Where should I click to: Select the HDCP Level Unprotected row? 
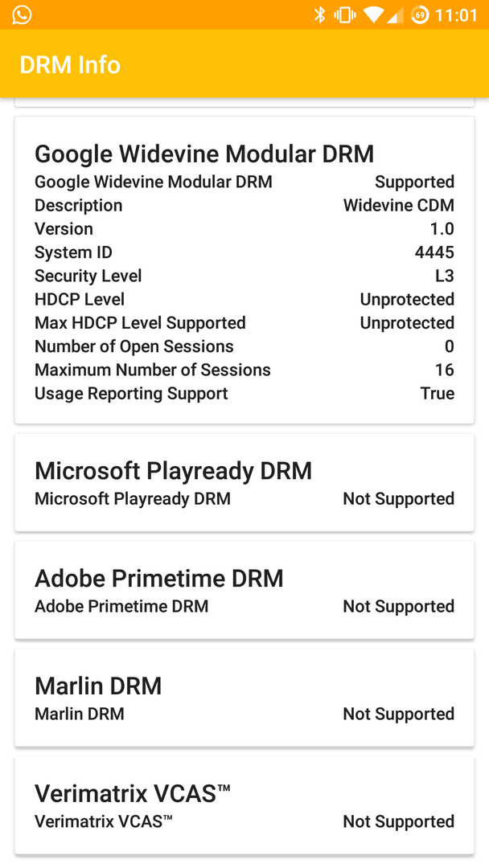(244, 299)
